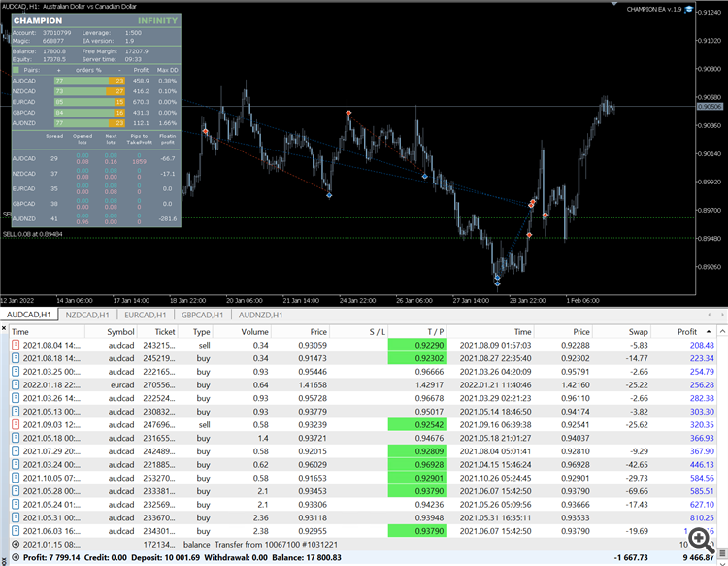Sort history by Type column header

(x=195, y=331)
